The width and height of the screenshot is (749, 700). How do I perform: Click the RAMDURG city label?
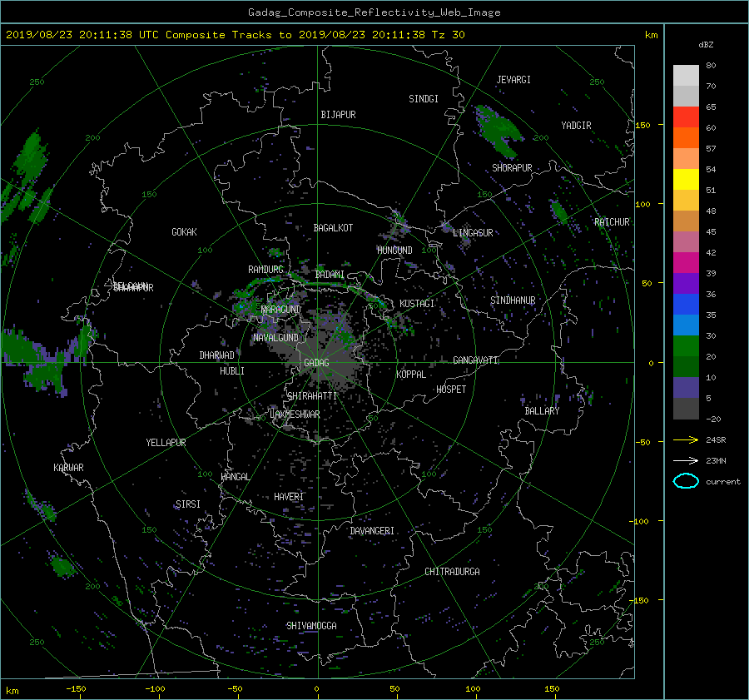click(x=265, y=270)
